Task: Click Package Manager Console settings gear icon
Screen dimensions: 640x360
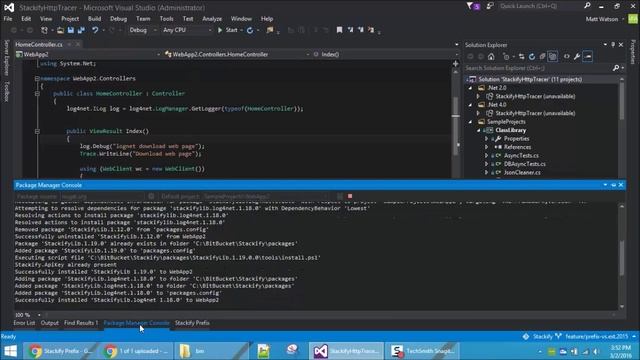Action: [x=151, y=196]
